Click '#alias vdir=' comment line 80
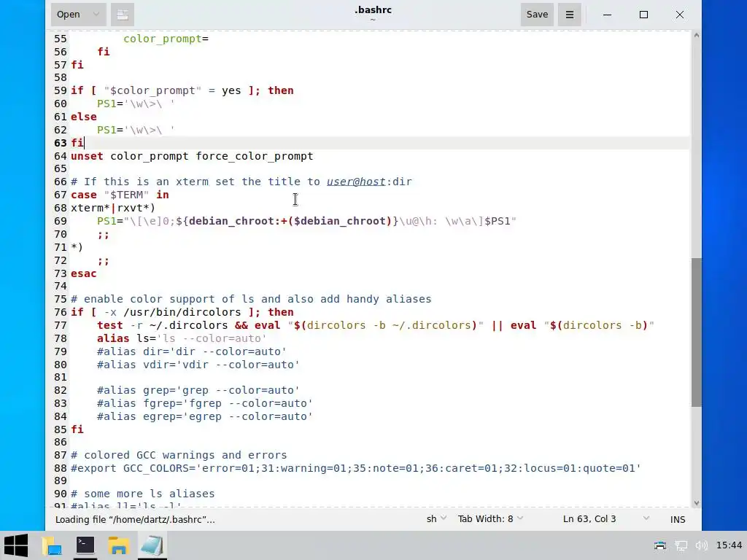Screen dimensions: 747x560 (x=198, y=365)
